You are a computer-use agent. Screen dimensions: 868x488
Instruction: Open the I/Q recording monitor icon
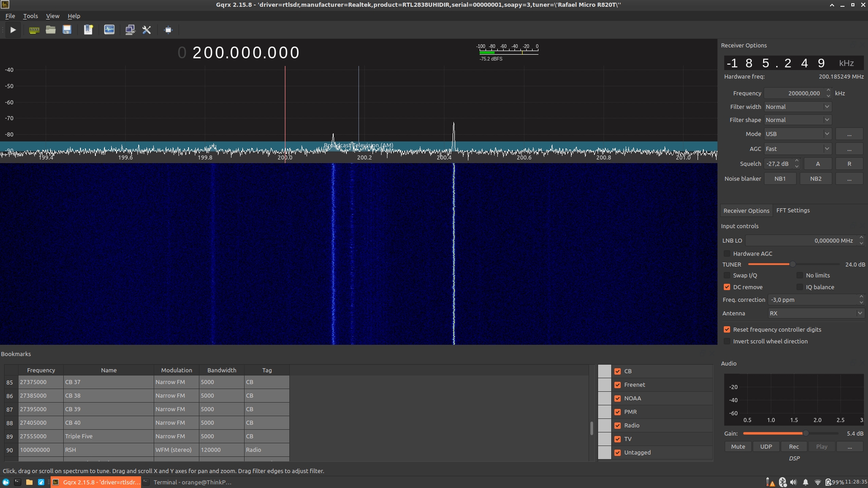click(109, 30)
